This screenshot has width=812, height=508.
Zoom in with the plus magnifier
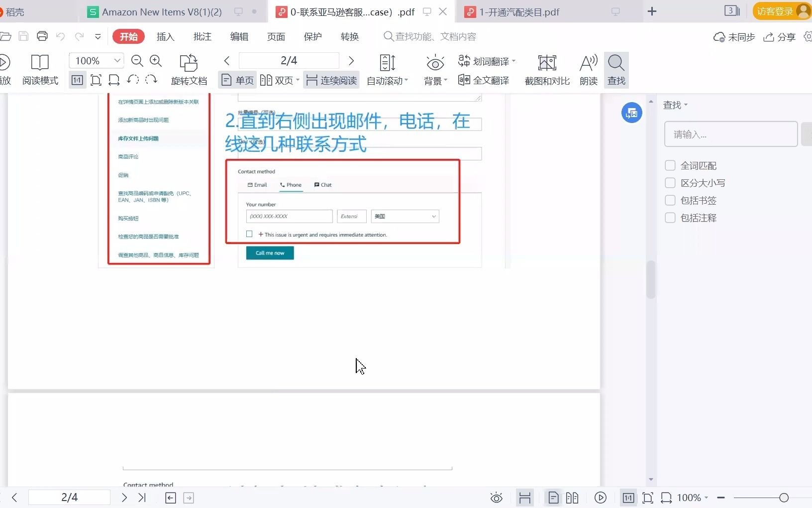pyautogui.click(x=156, y=61)
